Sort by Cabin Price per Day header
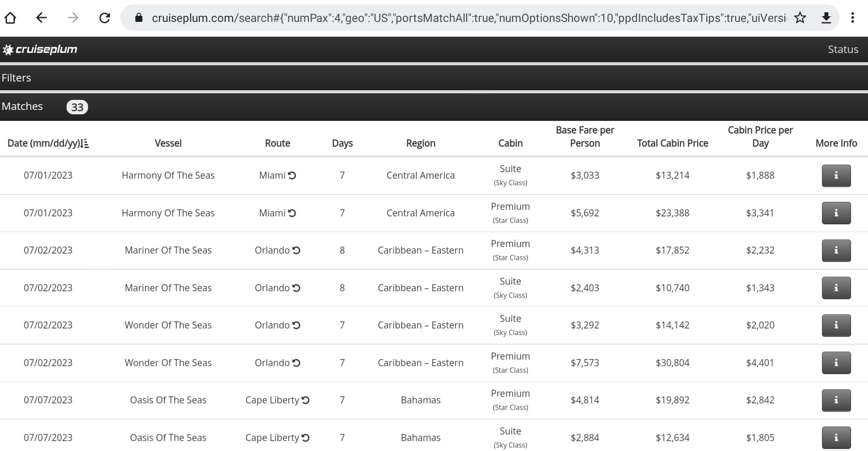Screen dimensions: 868x451 (x=760, y=137)
